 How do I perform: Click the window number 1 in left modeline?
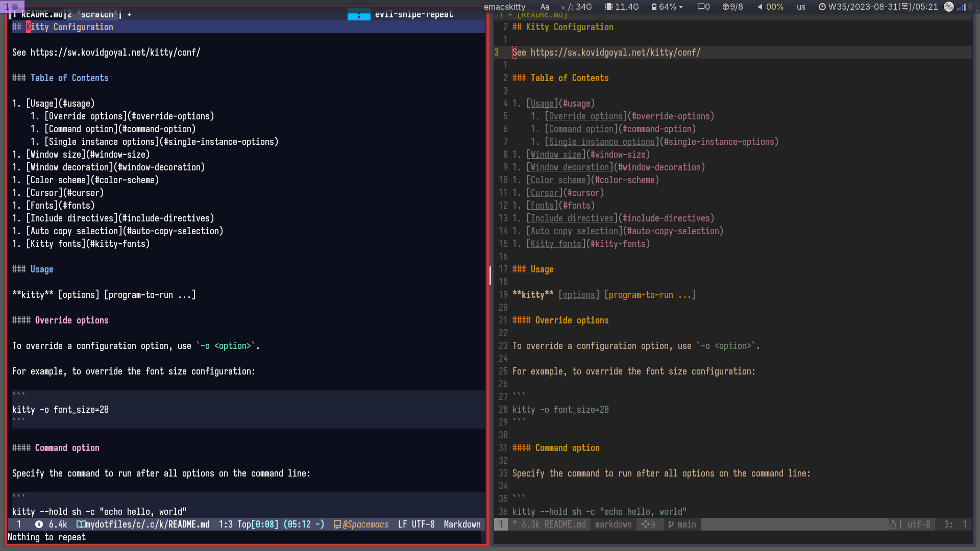coord(19,524)
